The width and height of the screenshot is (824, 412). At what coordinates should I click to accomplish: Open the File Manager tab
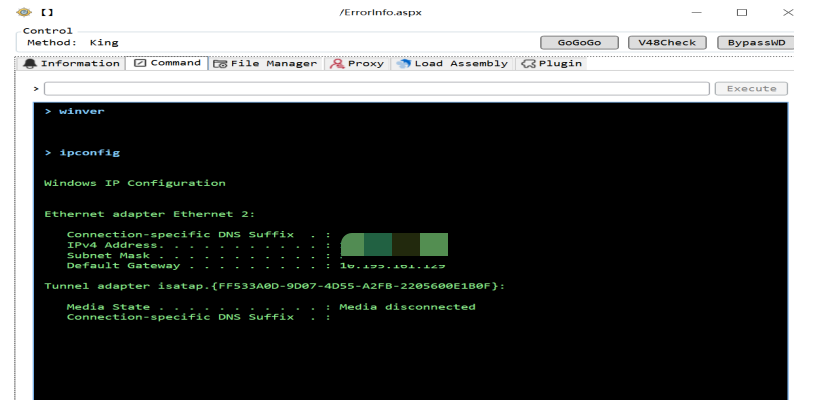[273, 63]
